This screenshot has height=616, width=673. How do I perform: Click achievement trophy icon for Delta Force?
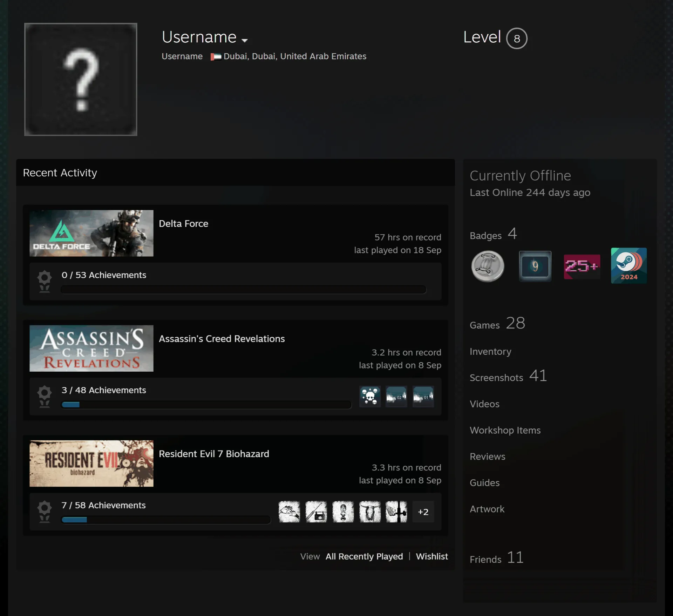(x=45, y=281)
